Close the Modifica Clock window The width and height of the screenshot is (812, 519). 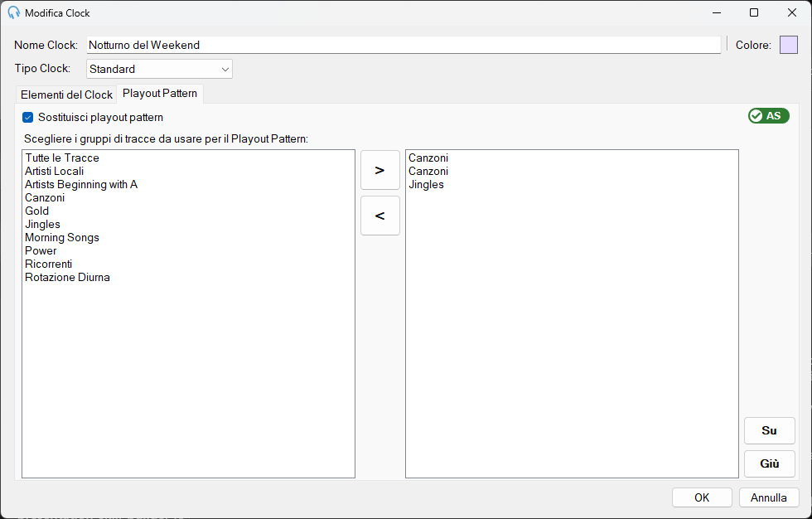tap(792, 12)
